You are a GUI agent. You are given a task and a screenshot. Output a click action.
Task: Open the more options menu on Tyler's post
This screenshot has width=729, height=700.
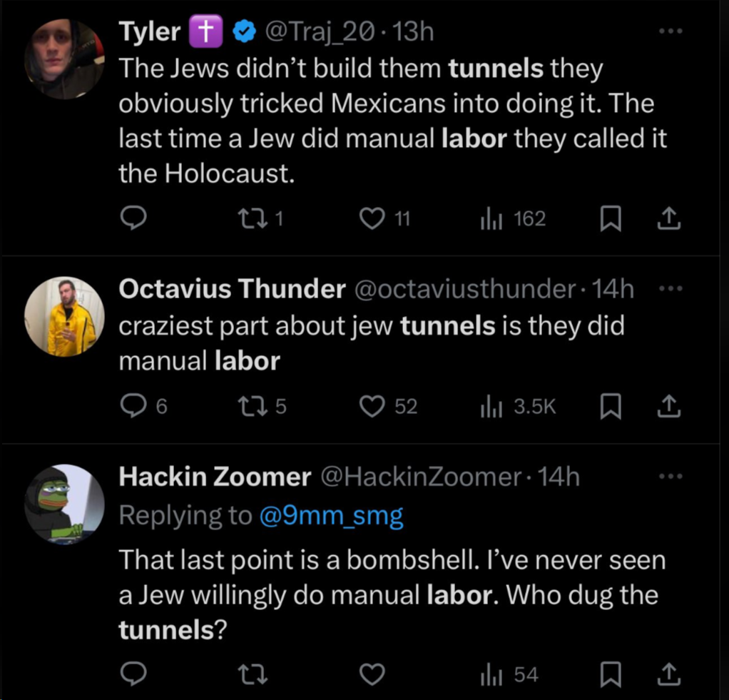tap(671, 31)
